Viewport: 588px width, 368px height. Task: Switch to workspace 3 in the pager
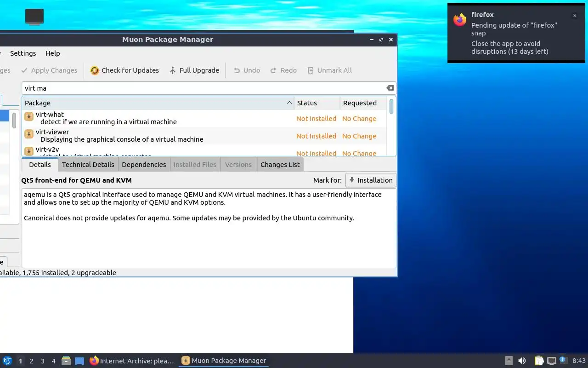[43, 361]
